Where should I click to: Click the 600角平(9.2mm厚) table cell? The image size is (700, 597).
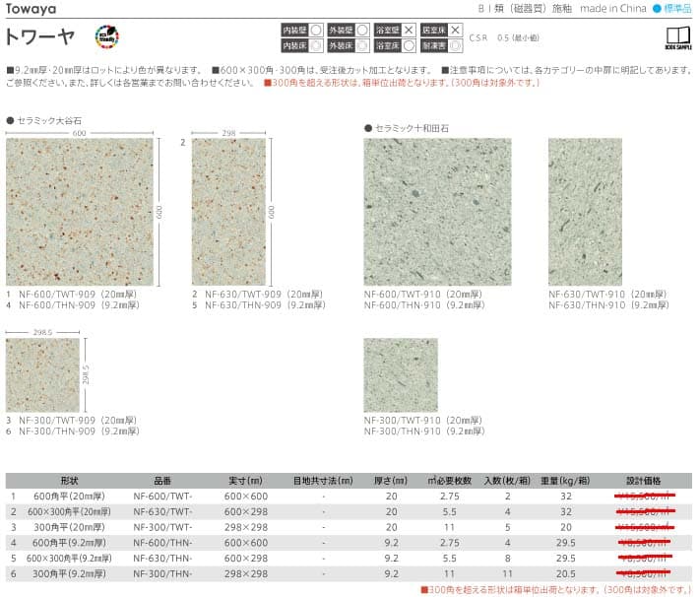(x=69, y=543)
